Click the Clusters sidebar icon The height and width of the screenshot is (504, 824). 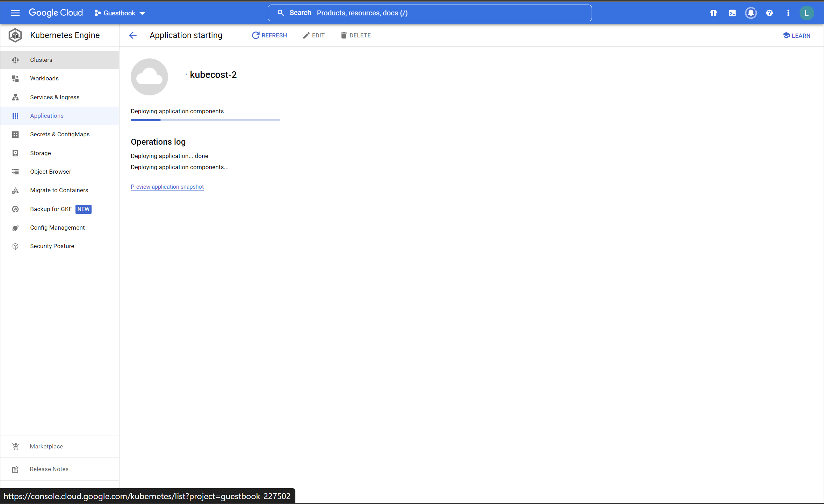click(x=15, y=60)
